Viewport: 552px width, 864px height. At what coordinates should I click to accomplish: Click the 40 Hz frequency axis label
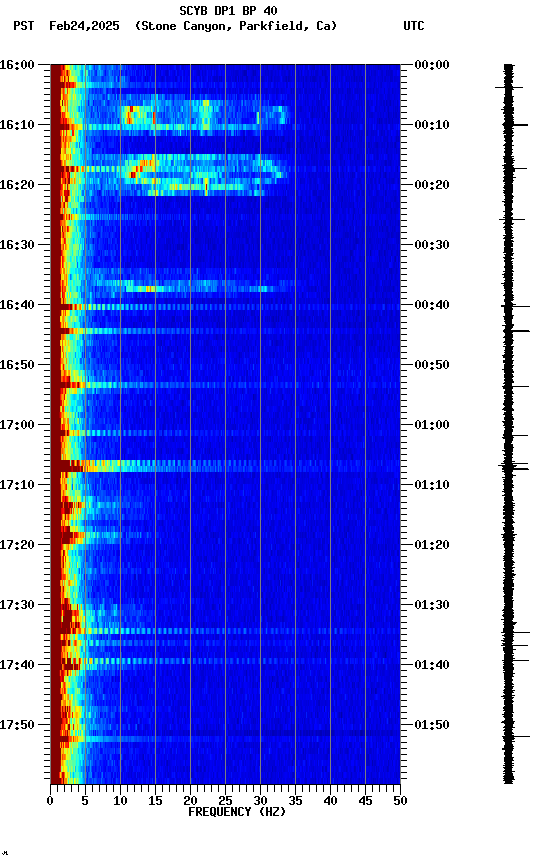click(331, 801)
